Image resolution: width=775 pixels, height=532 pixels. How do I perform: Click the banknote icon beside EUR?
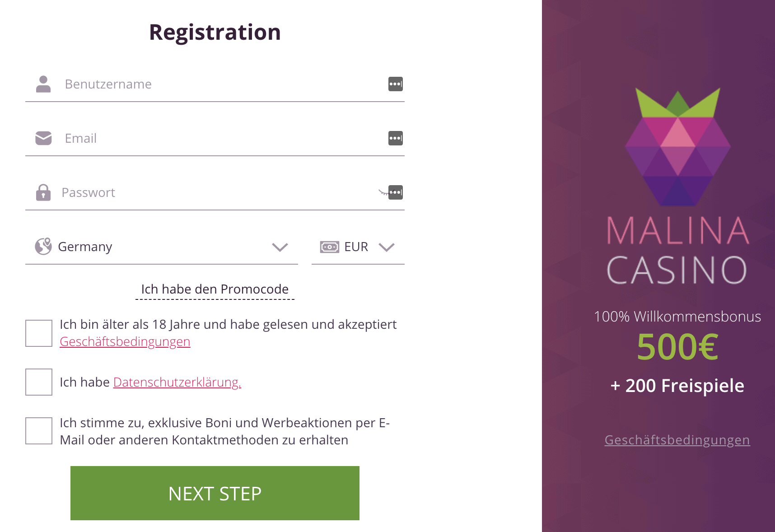coord(330,247)
